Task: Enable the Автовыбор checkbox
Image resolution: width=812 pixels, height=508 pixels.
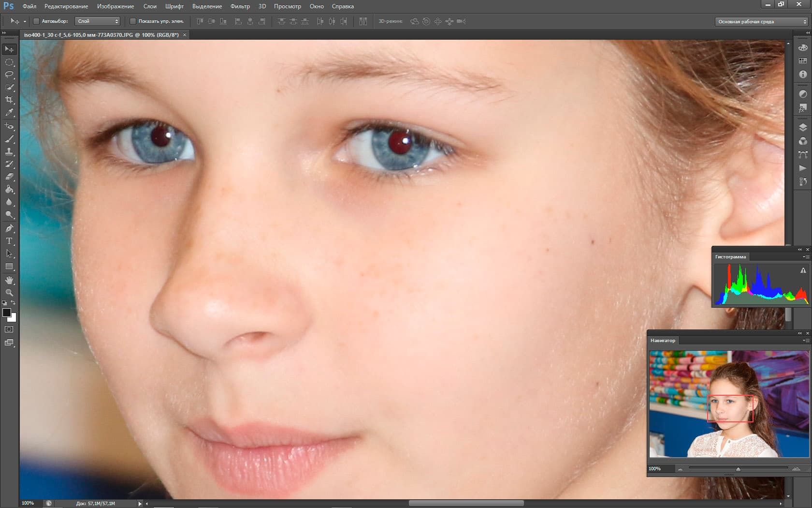Action: pyautogui.click(x=36, y=21)
